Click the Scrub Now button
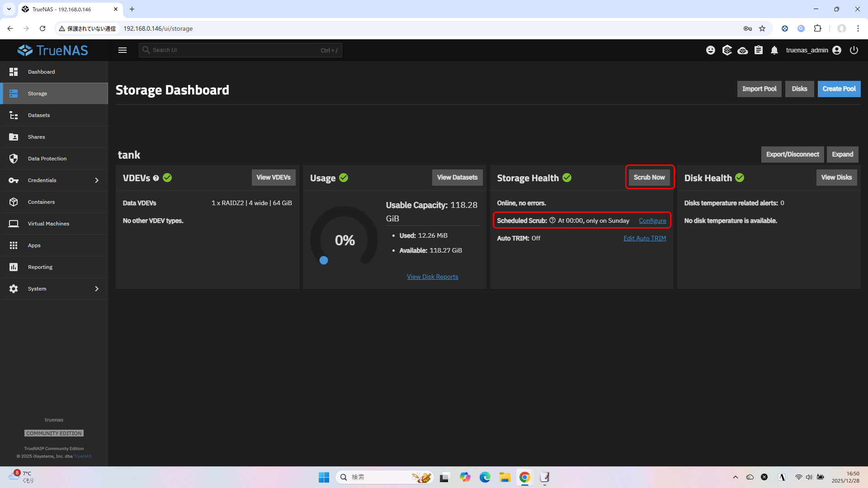868x488 pixels. (649, 178)
